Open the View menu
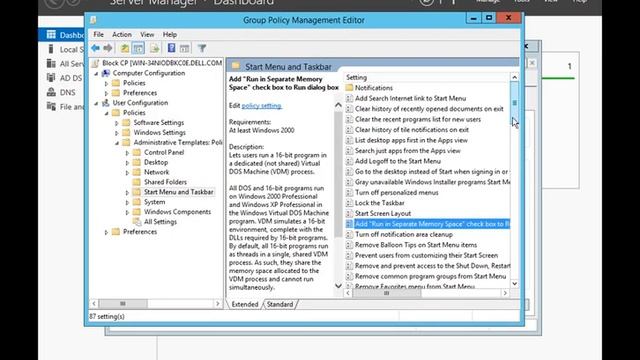The width and height of the screenshot is (640, 360). (147, 35)
